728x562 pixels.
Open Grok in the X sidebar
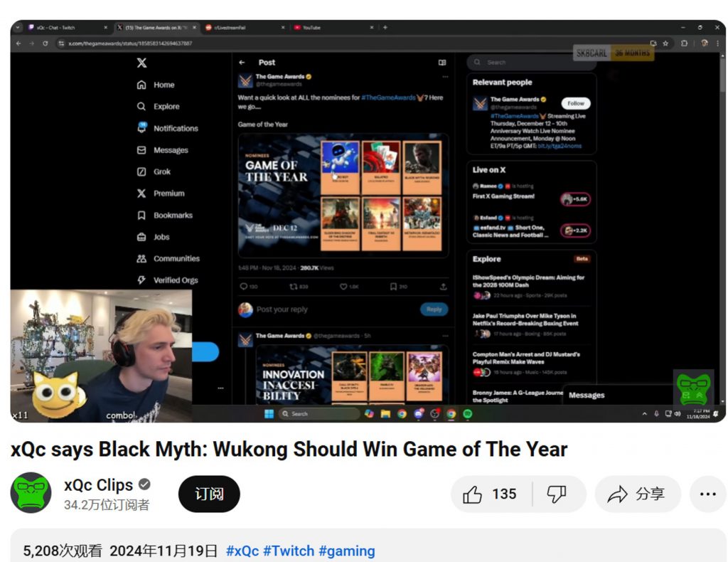(x=154, y=171)
